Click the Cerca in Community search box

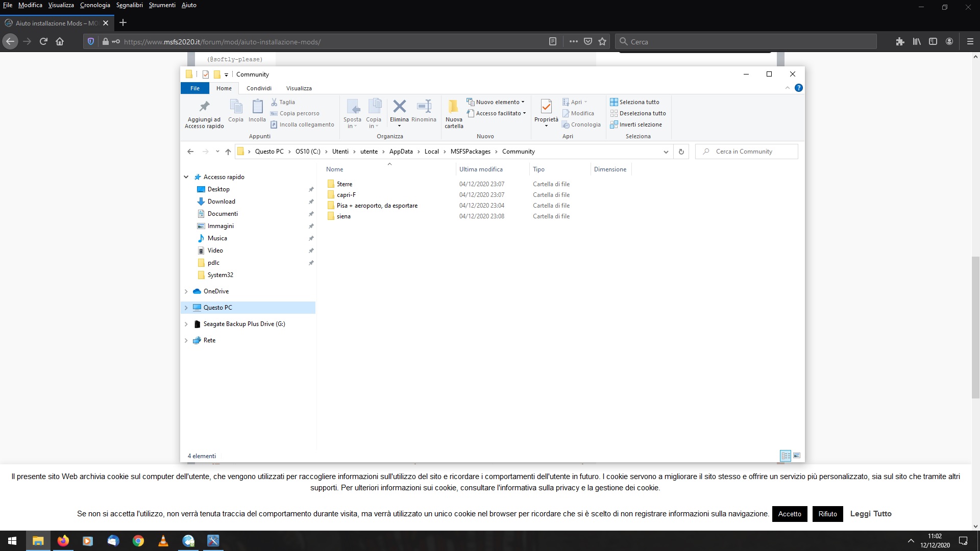tap(747, 152)
